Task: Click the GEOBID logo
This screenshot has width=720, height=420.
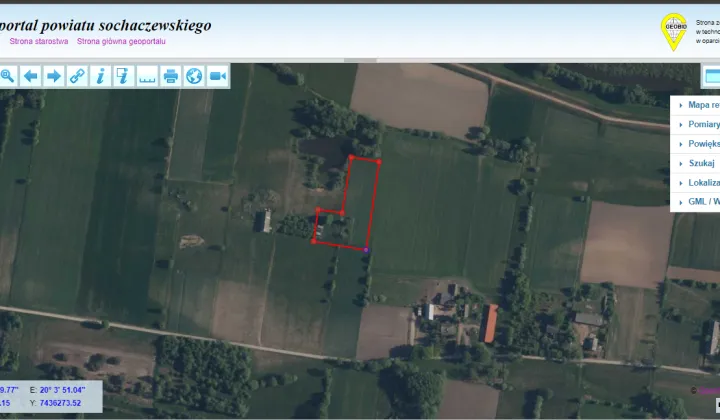Action: click(x=674, y=32)
